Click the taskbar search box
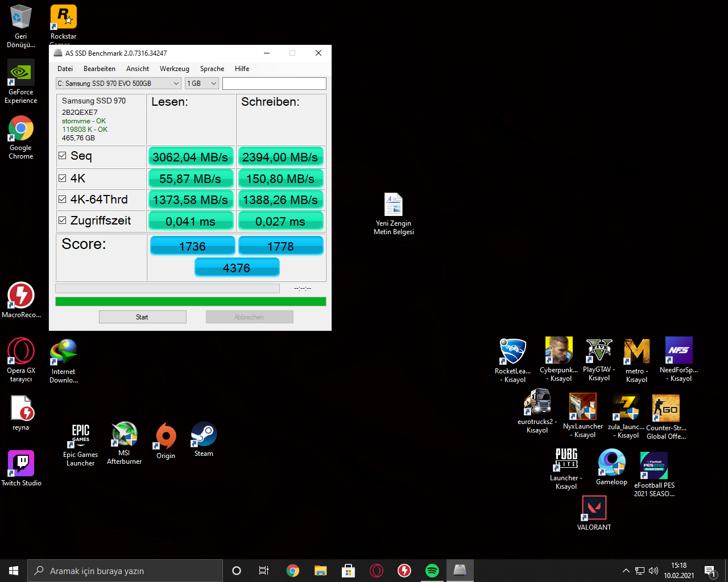The height and width of the screenshot is (582, 728). point(125,571)
